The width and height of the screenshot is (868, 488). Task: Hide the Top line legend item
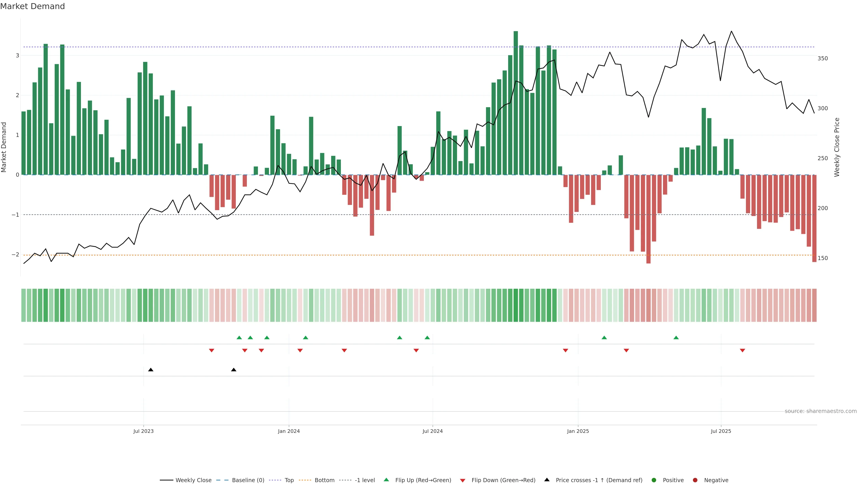pyautogui.click(x=289, y=480)
